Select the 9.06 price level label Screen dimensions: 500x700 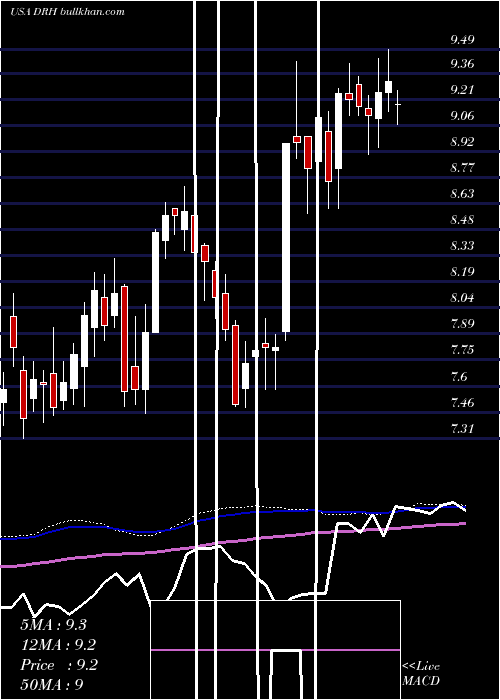point(462,116)
